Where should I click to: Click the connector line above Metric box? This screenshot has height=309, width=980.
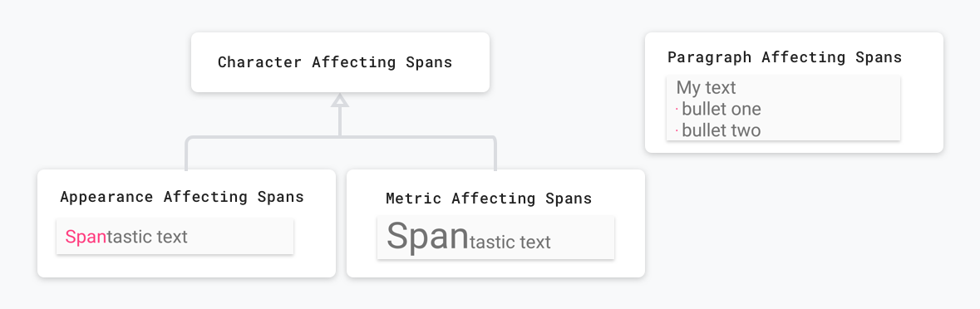495,154
